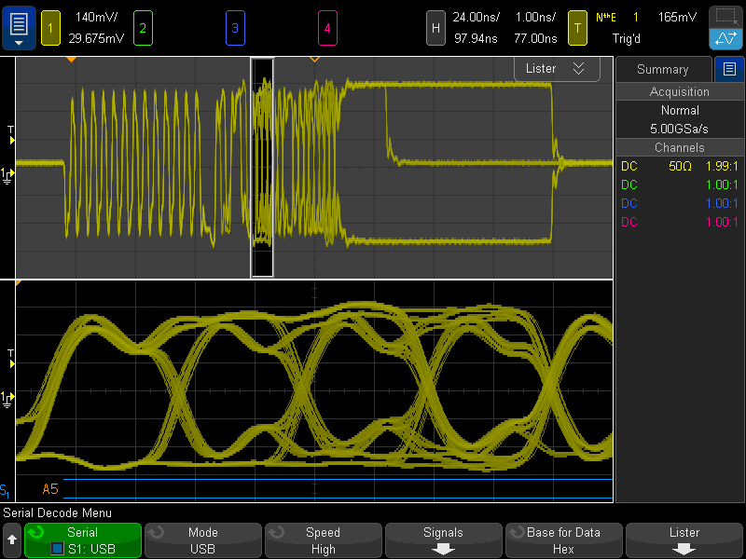This screenshot has width=746, height=560.
Task: Open the Signals submenu
Action: tap(443, 540)
